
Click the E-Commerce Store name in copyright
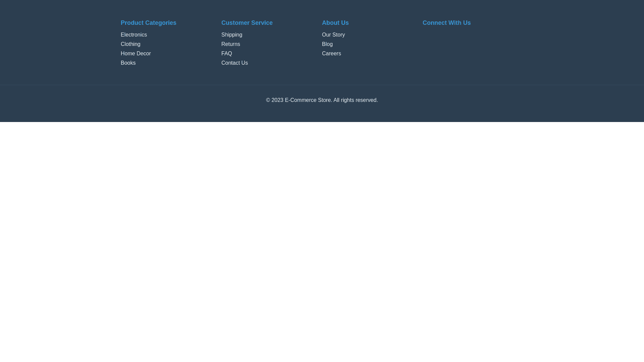click(x=308, y=100)
